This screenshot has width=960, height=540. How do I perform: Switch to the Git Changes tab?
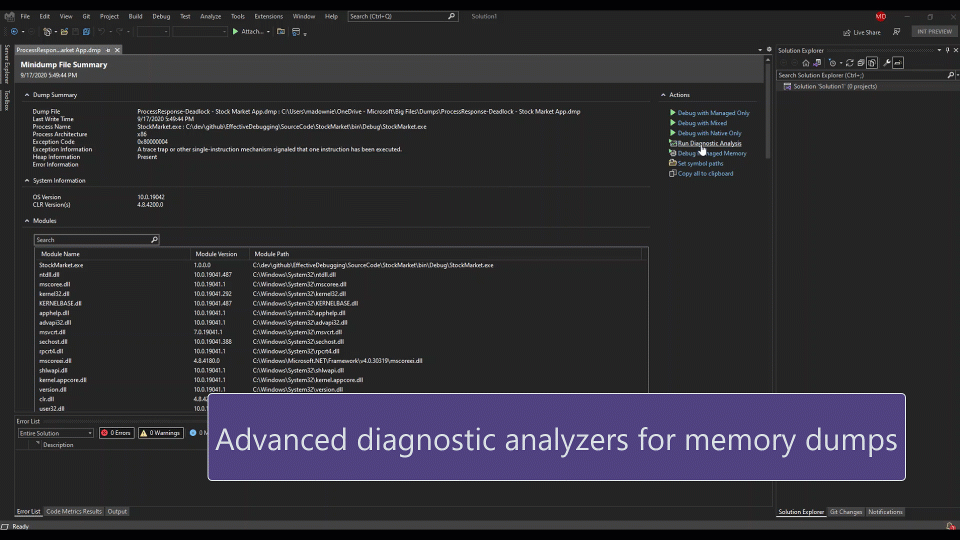pos(846,512)
